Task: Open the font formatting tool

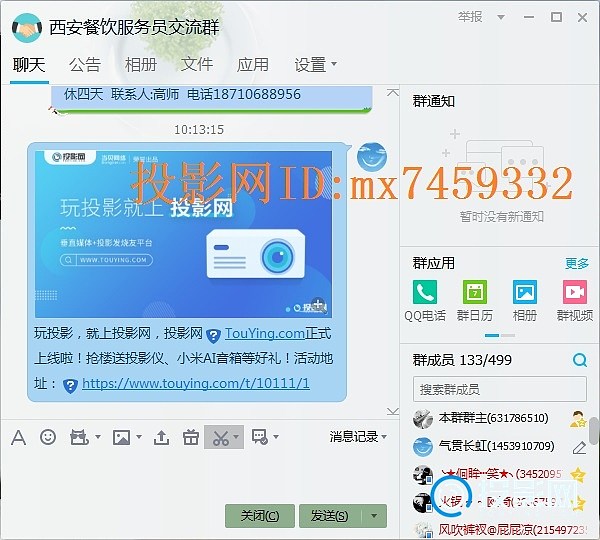Action: pos(18,437)
